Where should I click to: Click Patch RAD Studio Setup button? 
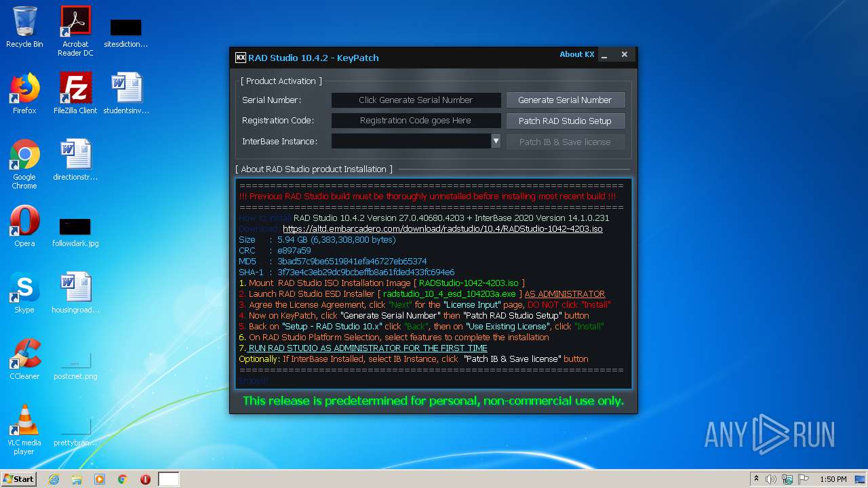pyautogui.click(x=565, y=121)
